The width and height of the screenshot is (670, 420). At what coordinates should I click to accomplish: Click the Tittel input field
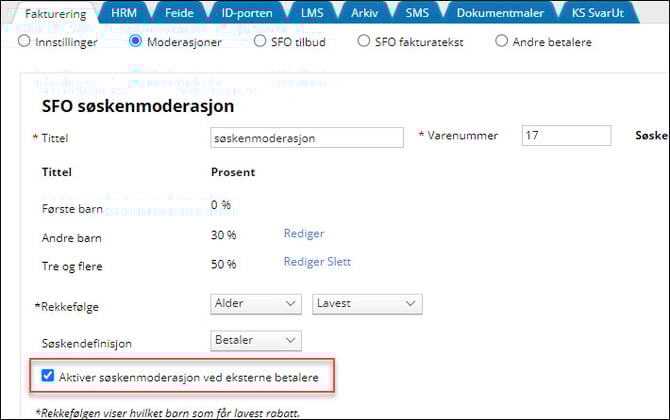[307, 136]
